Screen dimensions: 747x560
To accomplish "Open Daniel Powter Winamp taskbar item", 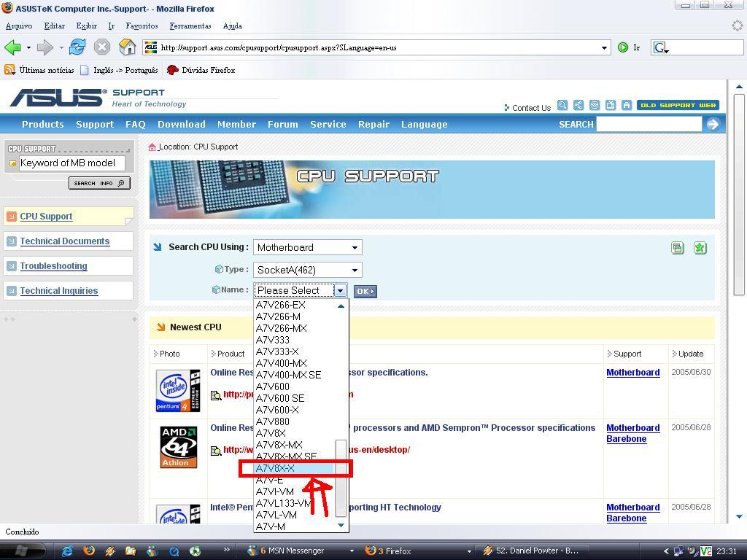I will (533, 551).
